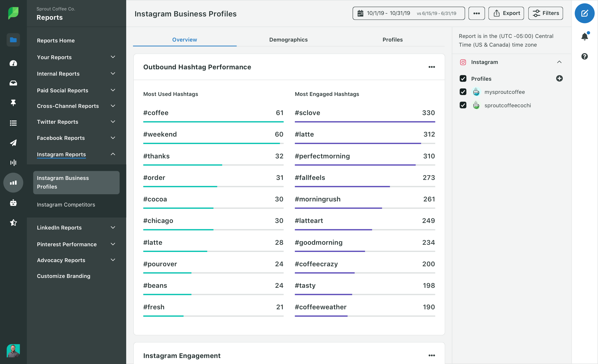The height and width of the screenshot is (364, 598).
Task: Switch to the Demographics tab
Action: point(289,40)
